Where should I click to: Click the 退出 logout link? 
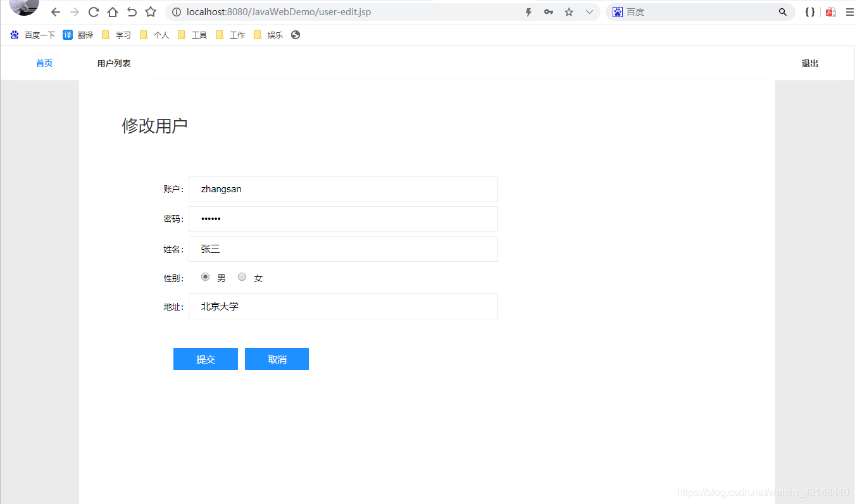tap(809, 63)
